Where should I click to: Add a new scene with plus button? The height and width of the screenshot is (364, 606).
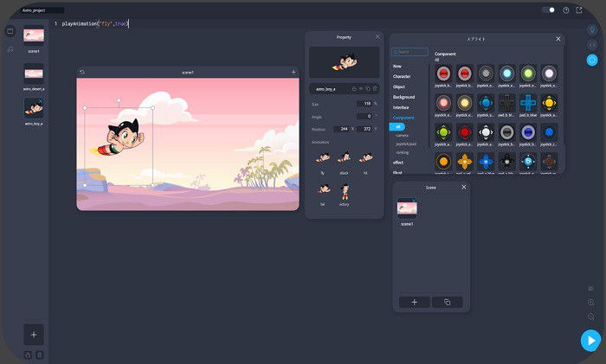click(x=415, y=302)
